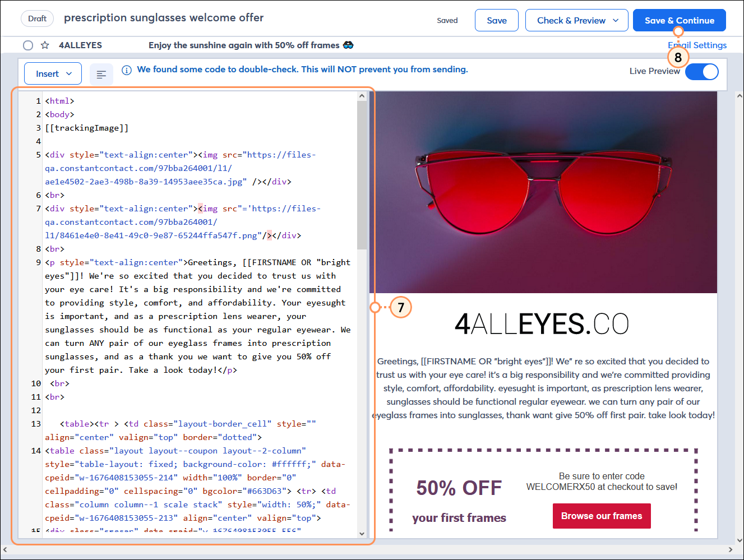This screenshot has height=560, width=744.
Task: Toggle the star icon next to 4ALLEYES
Action: (x=45, y=45)
